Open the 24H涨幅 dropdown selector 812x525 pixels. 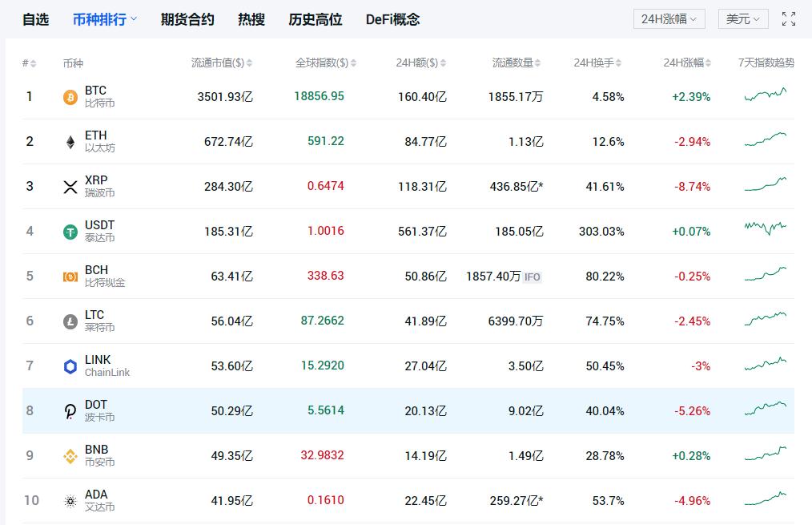pos(669,19)
